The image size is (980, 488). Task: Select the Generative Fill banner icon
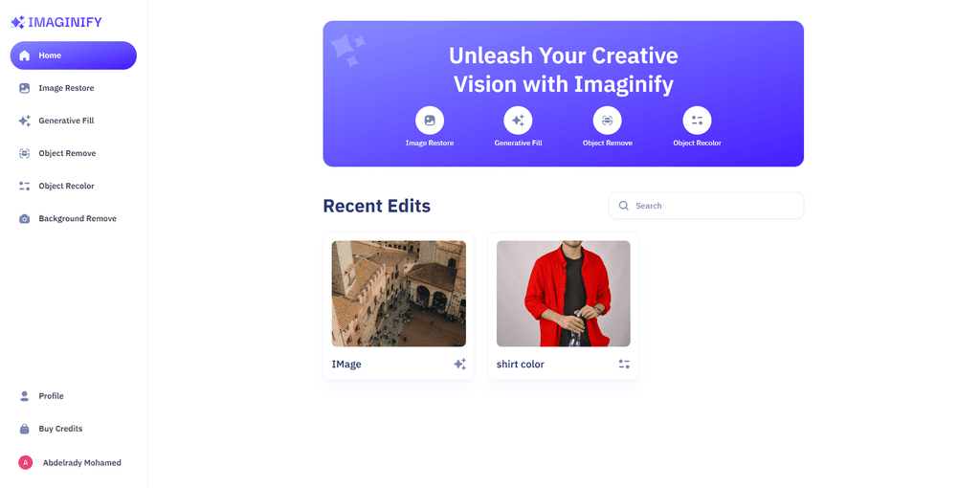point(518,120)
